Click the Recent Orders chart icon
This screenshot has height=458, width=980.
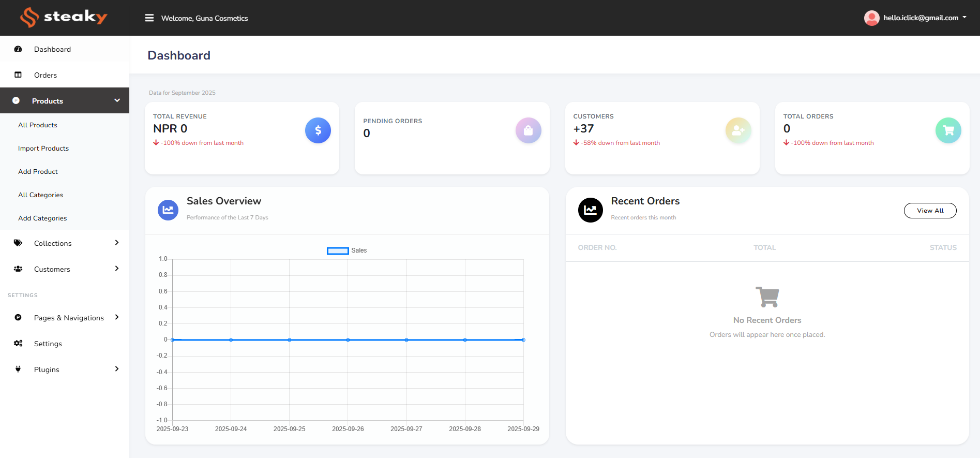[591, 210]
